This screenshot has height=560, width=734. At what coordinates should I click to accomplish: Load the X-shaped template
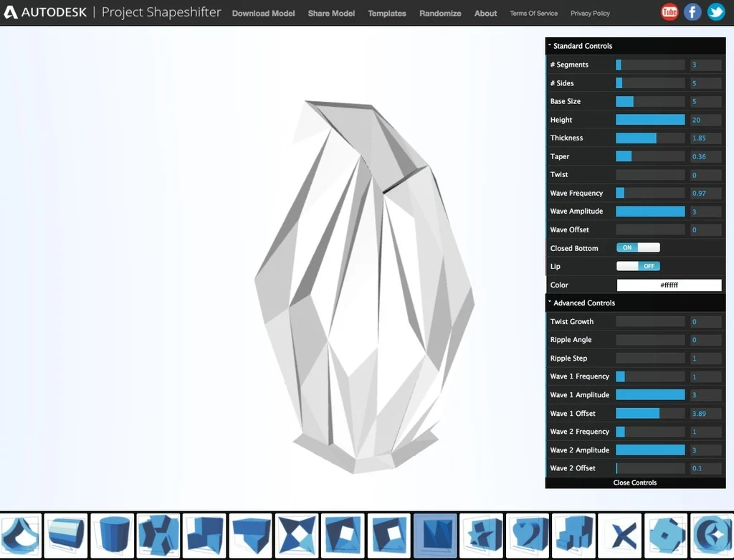click(x=619, y=535)
